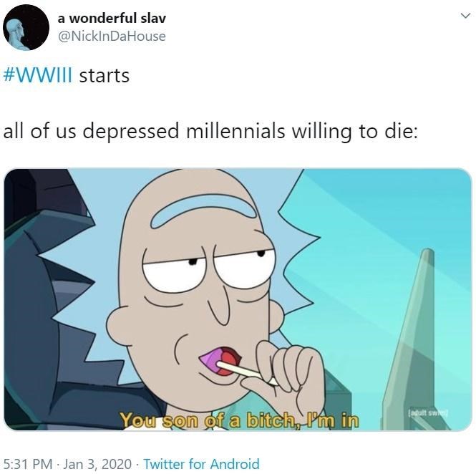Open the tweet author's profile avatar
The height and width of the screenshot is (474, 476).
(x=26, y=27)
